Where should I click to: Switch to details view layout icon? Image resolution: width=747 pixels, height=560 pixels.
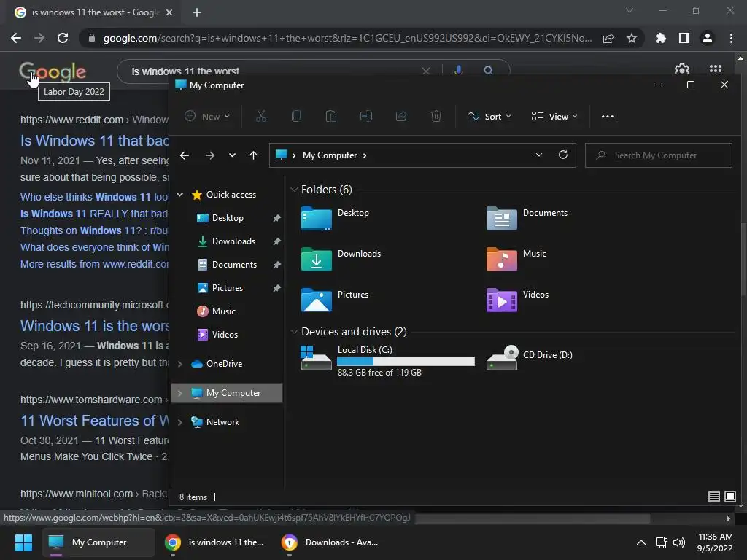click(713, 497)
